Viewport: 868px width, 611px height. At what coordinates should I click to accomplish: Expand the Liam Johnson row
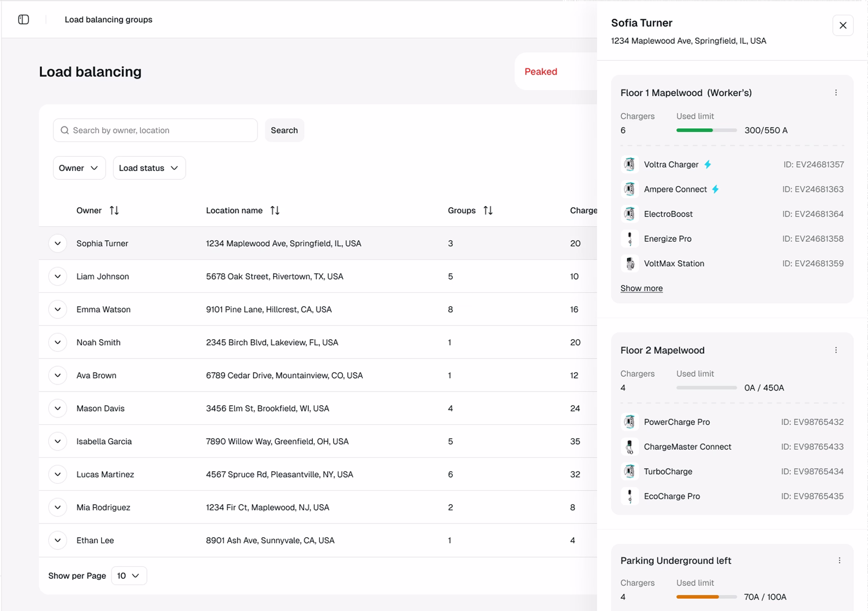(x=57, y=276)
